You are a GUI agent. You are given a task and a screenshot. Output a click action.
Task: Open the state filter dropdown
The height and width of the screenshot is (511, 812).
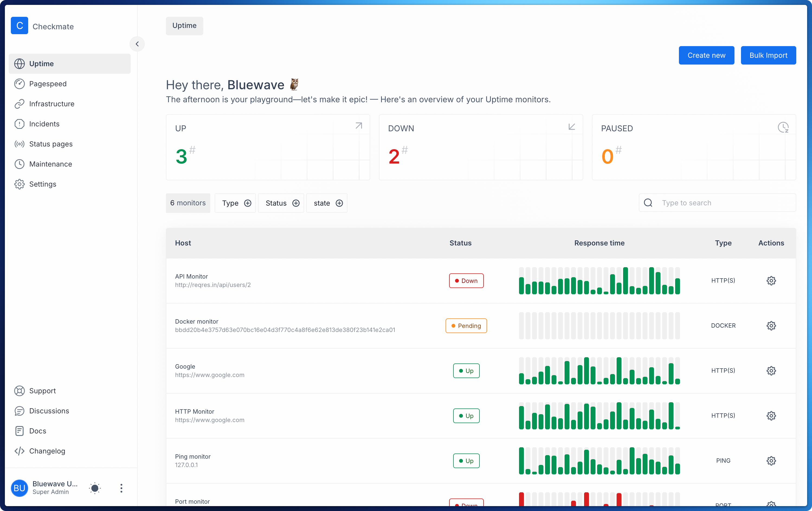tap(327, 203)
